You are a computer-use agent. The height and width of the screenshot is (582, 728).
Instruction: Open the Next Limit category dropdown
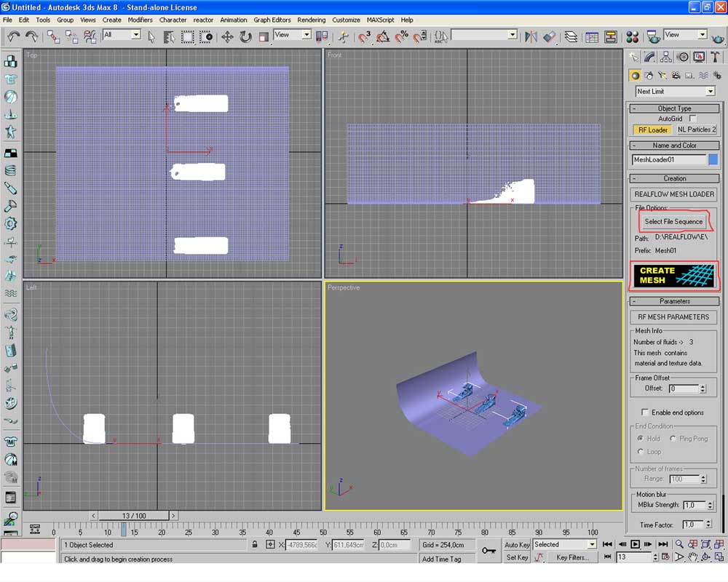[710, 92]
